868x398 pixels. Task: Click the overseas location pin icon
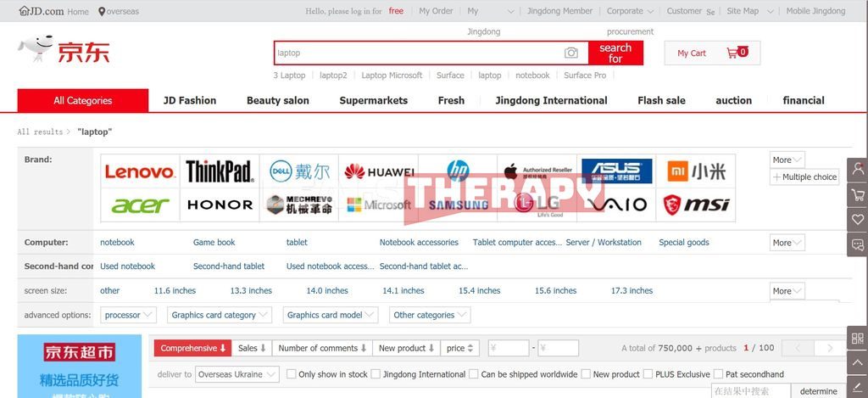[x=102, y=11]
